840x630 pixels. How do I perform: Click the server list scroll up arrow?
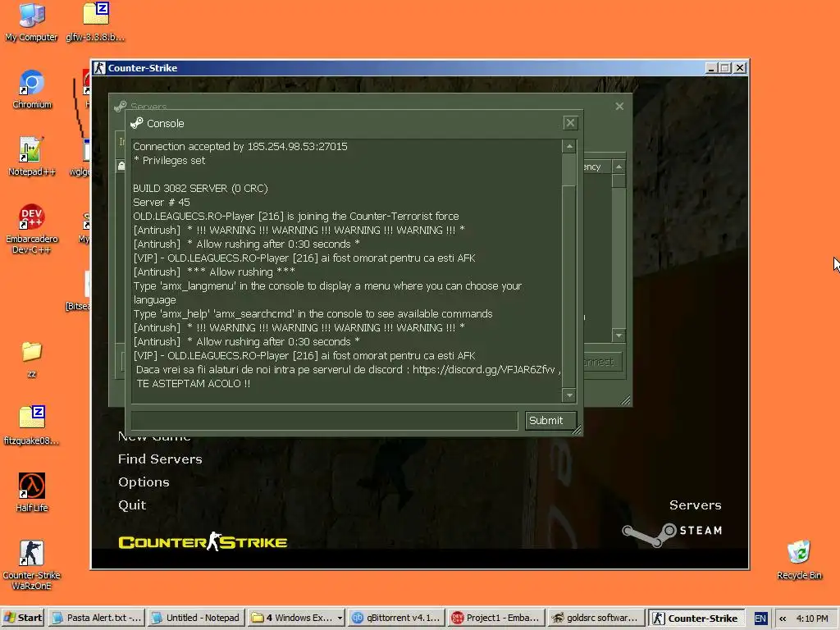tap(619, 167)
